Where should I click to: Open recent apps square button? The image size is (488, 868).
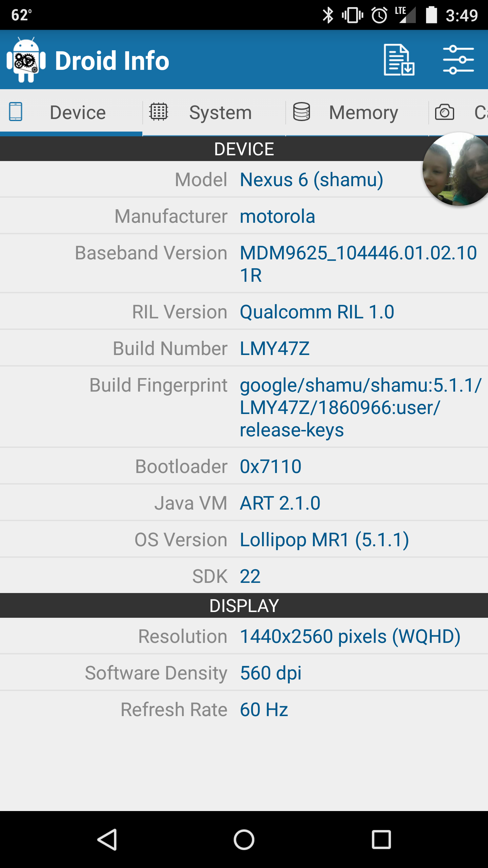coord(381,840)
